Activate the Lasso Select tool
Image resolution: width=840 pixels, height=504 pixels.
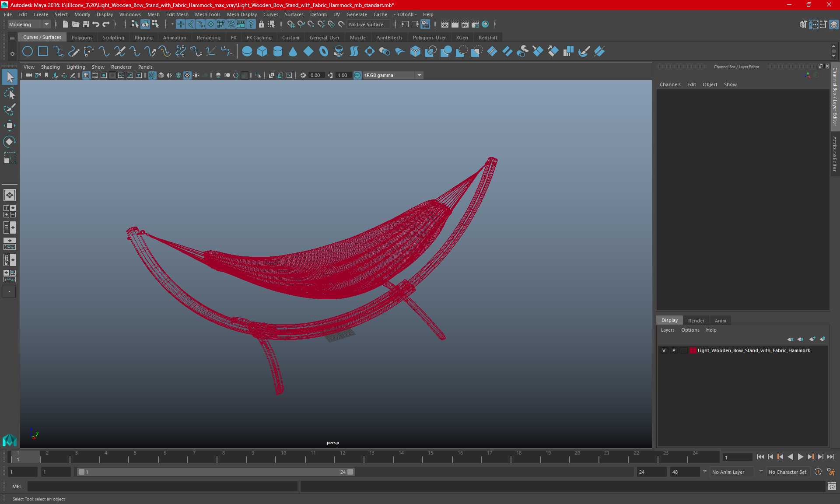pos(9,94)
